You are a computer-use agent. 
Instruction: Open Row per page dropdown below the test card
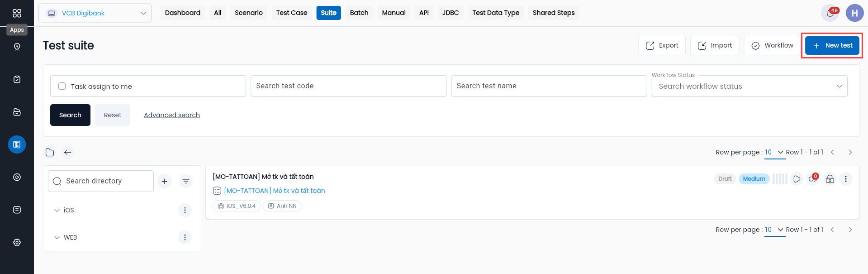pyautogui.click(x=774, y=230)
